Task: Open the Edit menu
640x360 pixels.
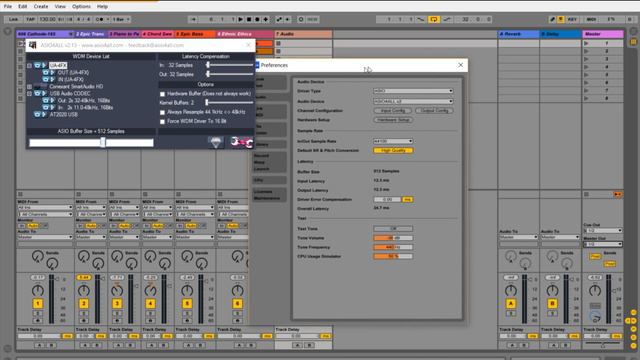Action: pos(22,7)
